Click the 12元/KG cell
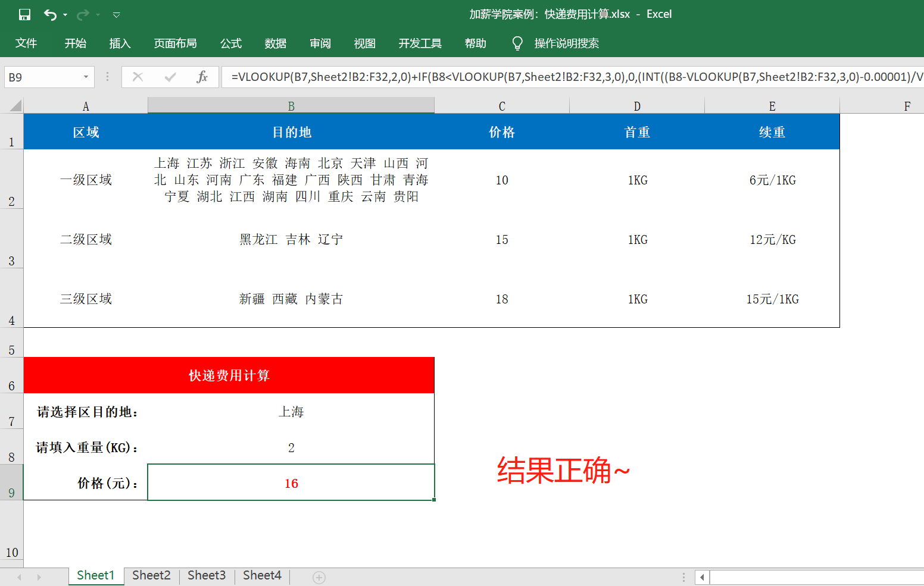Viewport: 924px width, 586px height. tap(772, 239)
